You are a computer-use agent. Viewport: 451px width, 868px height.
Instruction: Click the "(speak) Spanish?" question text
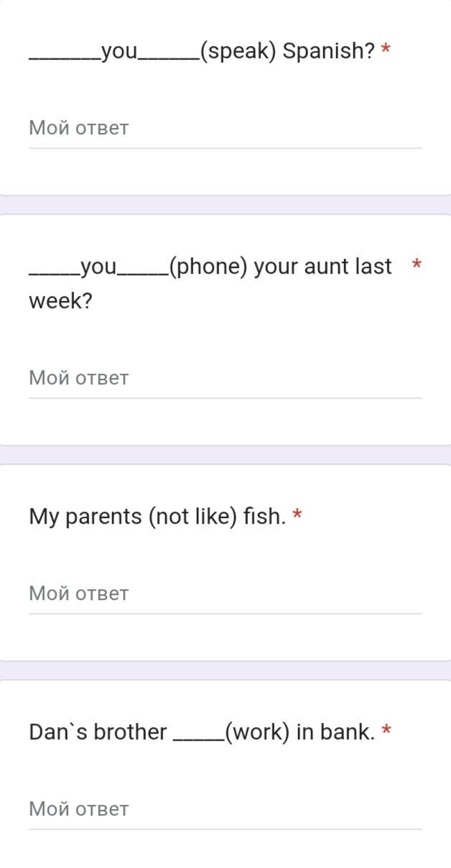[287, 52]
